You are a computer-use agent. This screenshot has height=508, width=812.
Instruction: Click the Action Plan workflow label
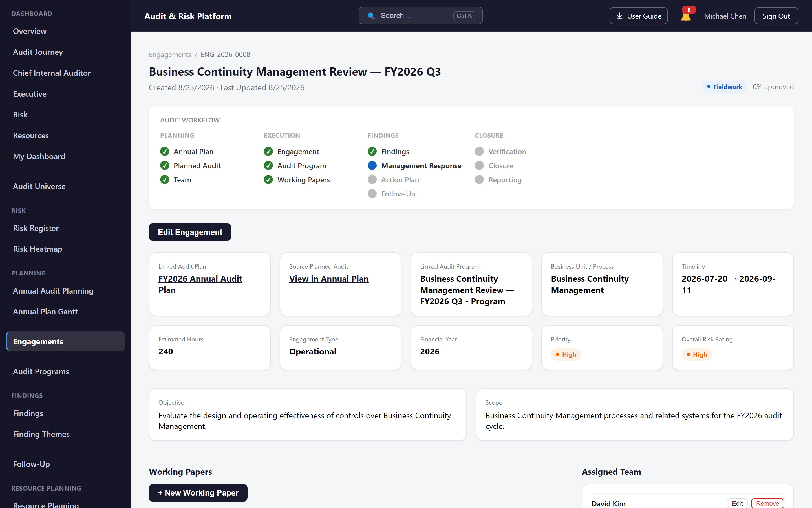[400, 180]
